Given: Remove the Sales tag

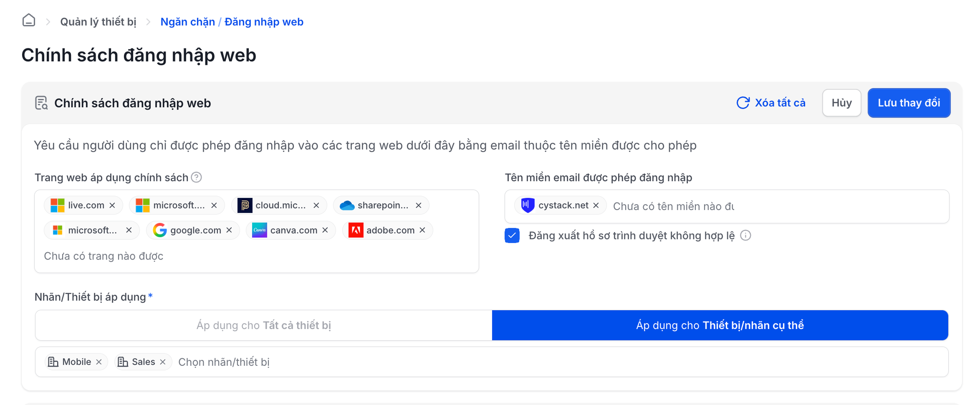Looking at the screenshot, I should click(164, 362).
